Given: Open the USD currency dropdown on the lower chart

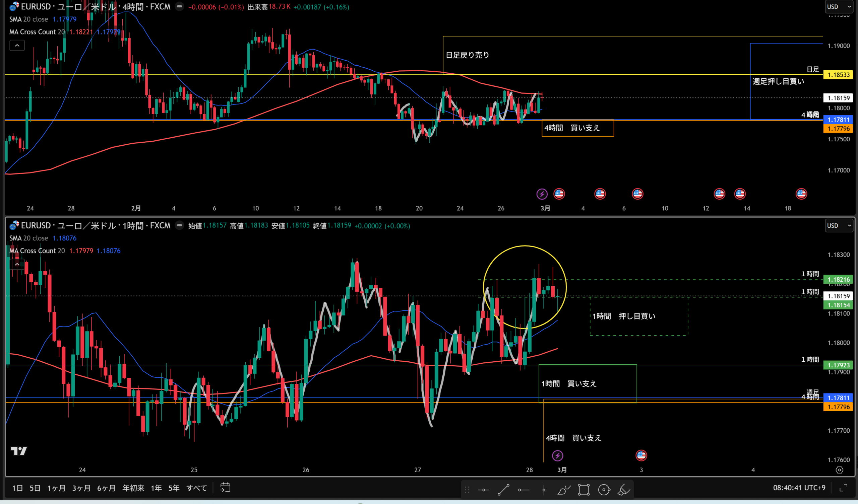Looking at the screenshot, I should (x=839, y=226).
